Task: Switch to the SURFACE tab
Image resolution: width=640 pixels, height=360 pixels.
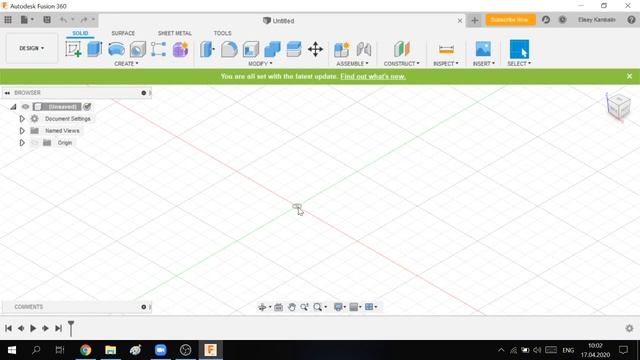Action: (123, 33)
